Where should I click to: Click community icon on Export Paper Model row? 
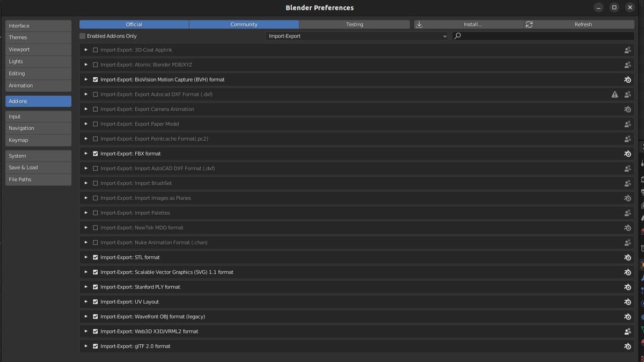627,124
